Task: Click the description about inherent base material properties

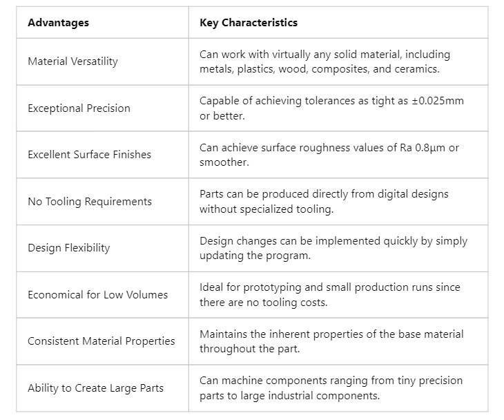Action: (331, 334)
